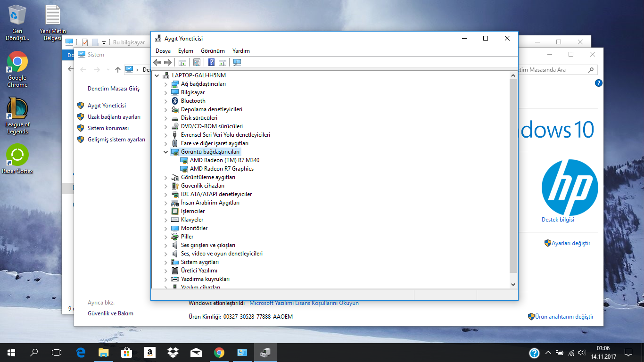Open Google Chrome desktop shortcut

pos(17,69)
